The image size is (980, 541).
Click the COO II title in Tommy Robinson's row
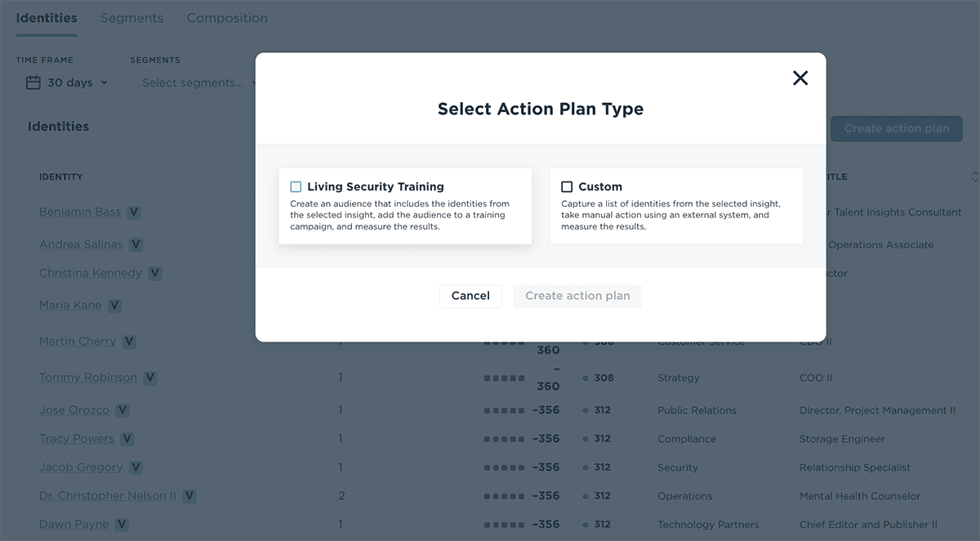click(815, 378)
